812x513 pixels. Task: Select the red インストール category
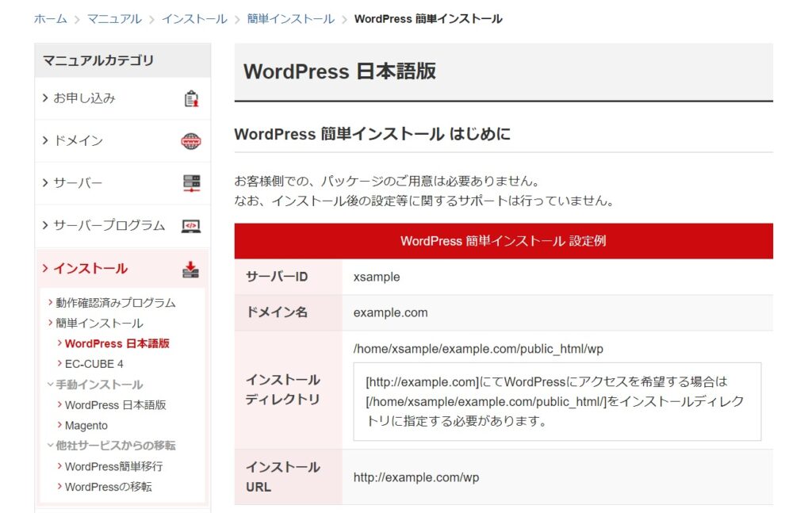pyautogui.click(x=123, y=269)
